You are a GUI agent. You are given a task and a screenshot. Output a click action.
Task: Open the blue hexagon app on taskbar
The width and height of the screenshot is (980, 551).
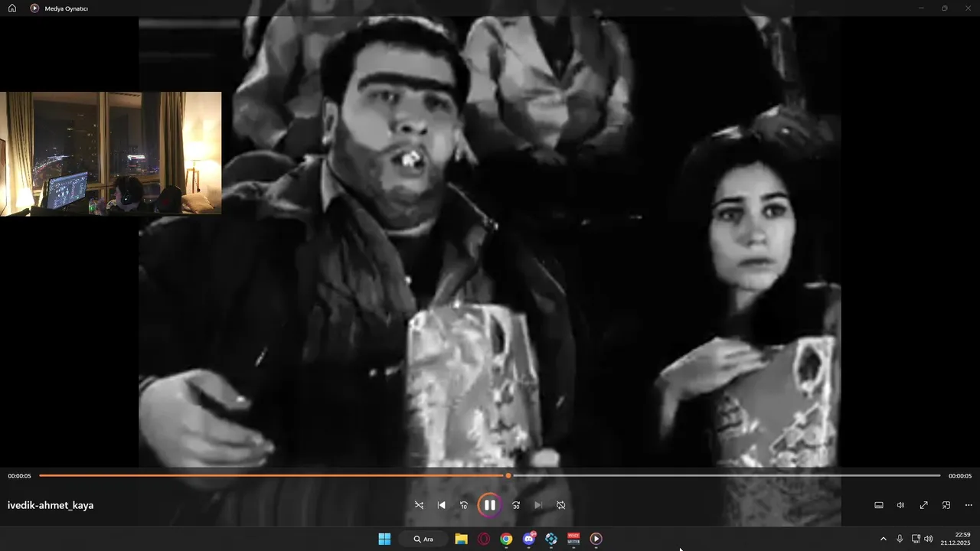(x=551, y=539)
